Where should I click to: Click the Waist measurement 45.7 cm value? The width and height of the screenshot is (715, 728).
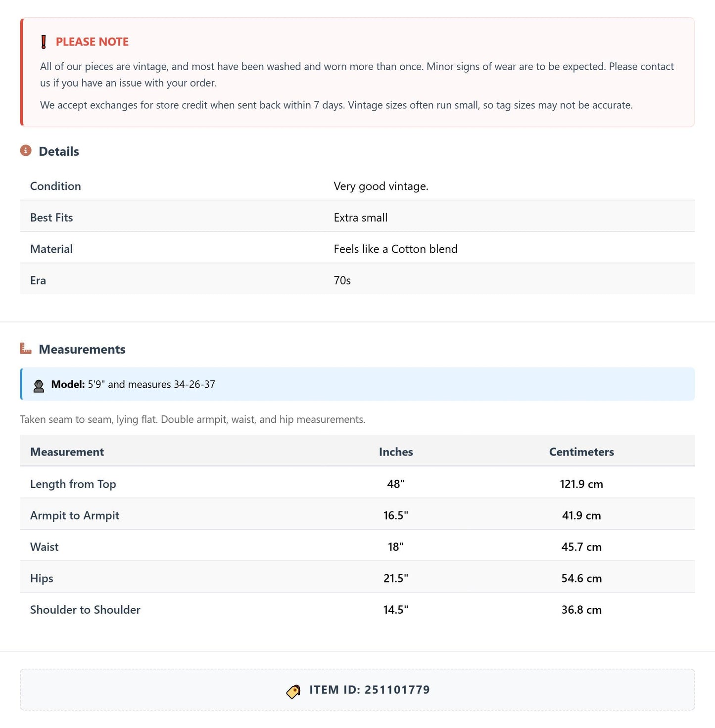pos(581,547)
